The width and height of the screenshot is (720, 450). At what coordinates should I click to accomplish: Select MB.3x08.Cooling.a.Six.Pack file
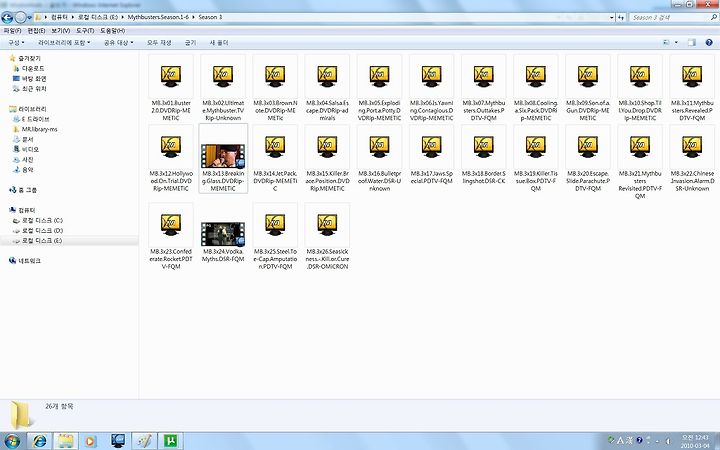[536, 88]
